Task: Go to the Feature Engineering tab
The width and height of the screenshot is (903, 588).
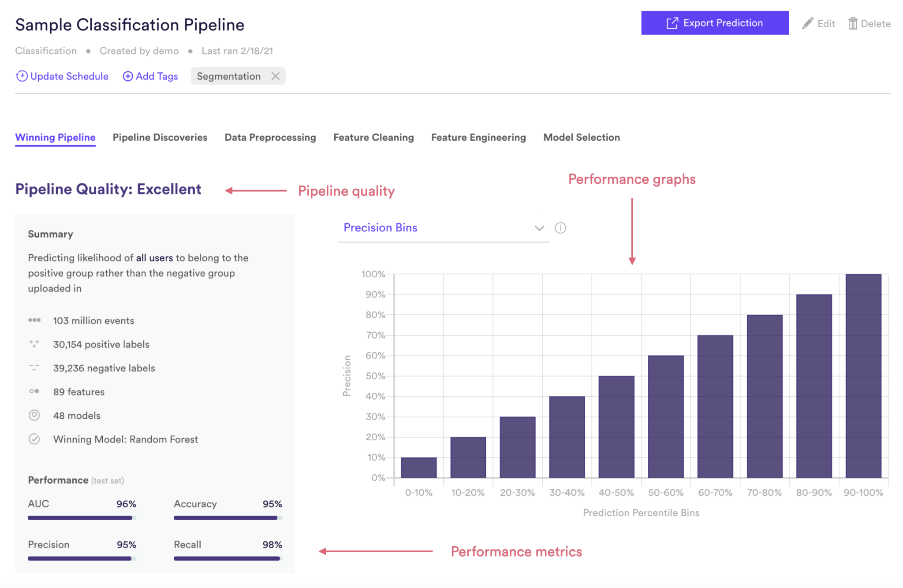Action: click(x=478, y=138)
